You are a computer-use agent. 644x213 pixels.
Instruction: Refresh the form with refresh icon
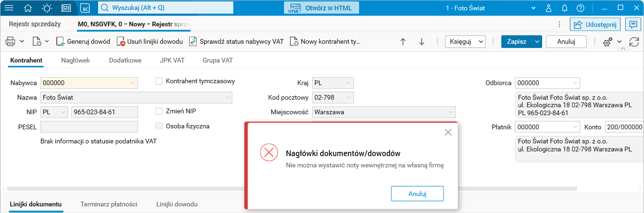(634, 41)
